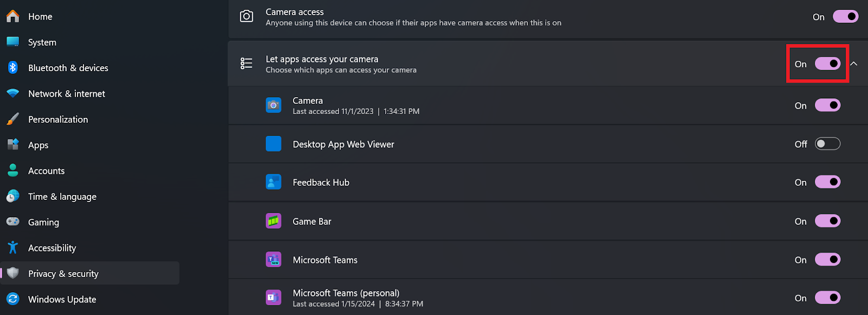Turn off the main Camera access toggle
868x315 pixels.
click(x=845, y=17)
